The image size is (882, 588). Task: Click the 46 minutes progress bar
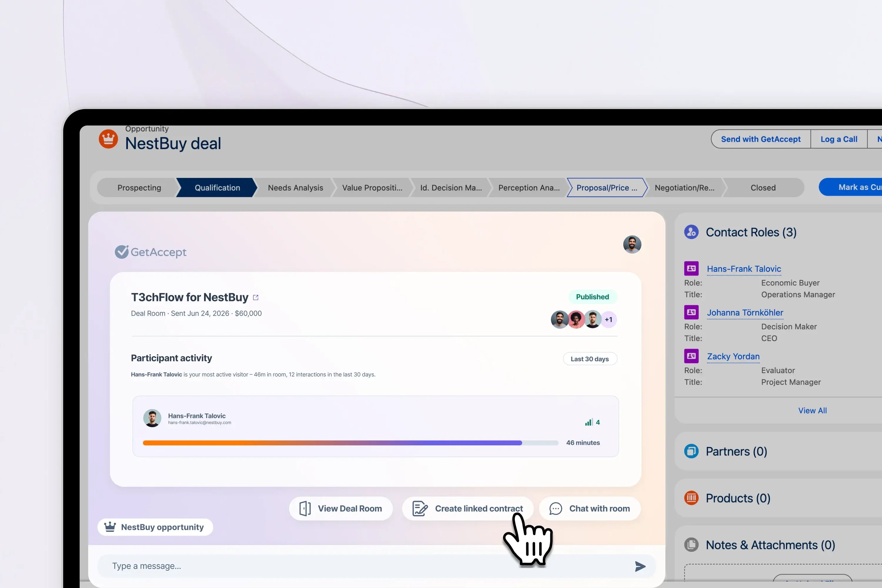tap(351, 443)
